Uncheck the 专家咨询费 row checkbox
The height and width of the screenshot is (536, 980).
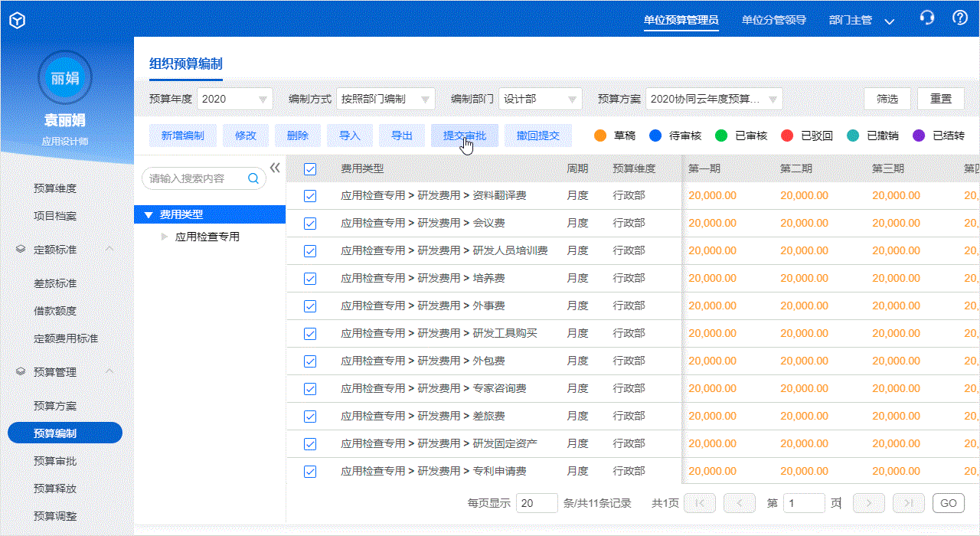[x=310, y=389]
